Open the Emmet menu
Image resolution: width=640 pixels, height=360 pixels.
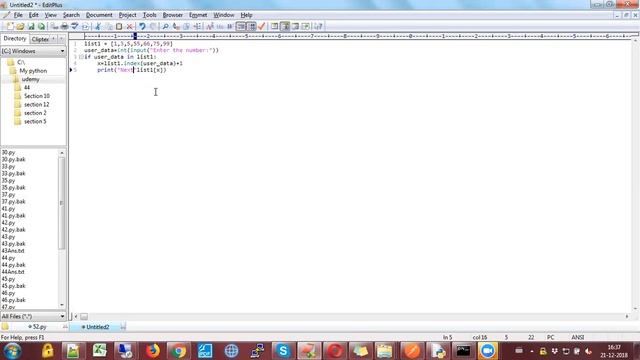[x=198, y=15]
